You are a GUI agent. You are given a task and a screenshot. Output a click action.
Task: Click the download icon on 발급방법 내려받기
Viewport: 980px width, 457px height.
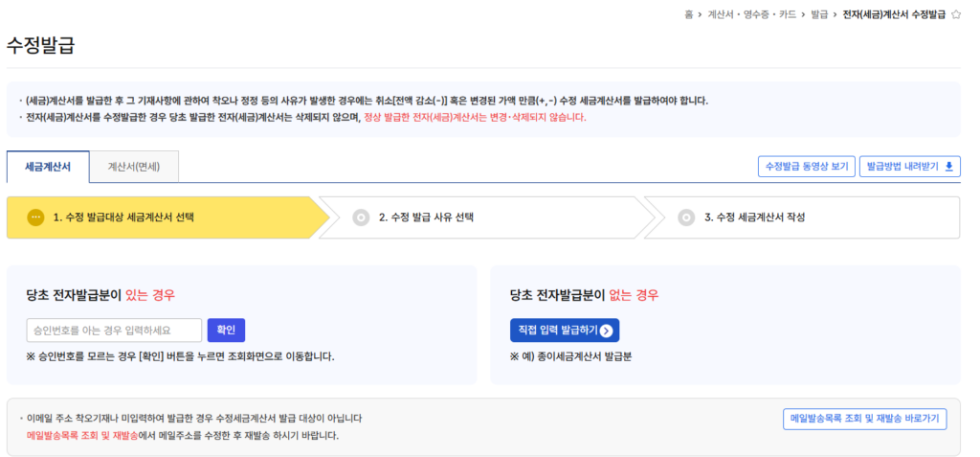[948, 166]
